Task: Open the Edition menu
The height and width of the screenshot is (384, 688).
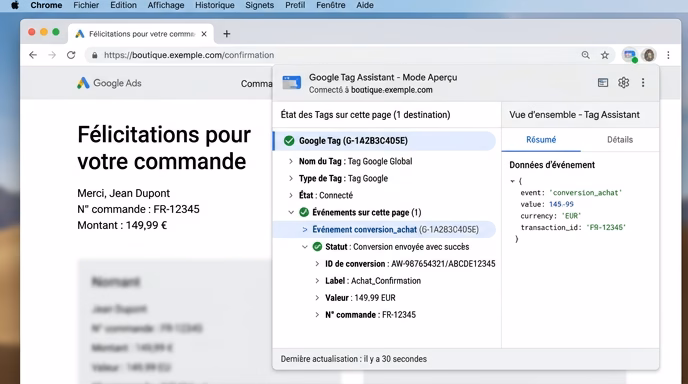Action: 123,5
